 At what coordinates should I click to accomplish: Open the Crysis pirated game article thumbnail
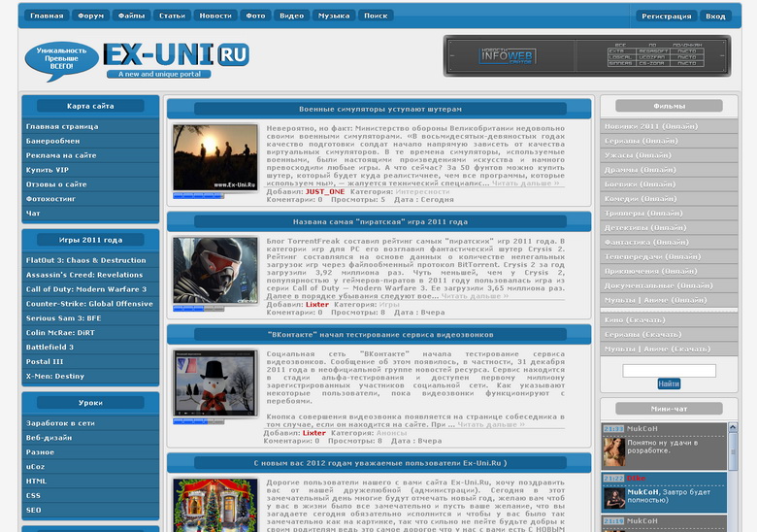(215, 270)
